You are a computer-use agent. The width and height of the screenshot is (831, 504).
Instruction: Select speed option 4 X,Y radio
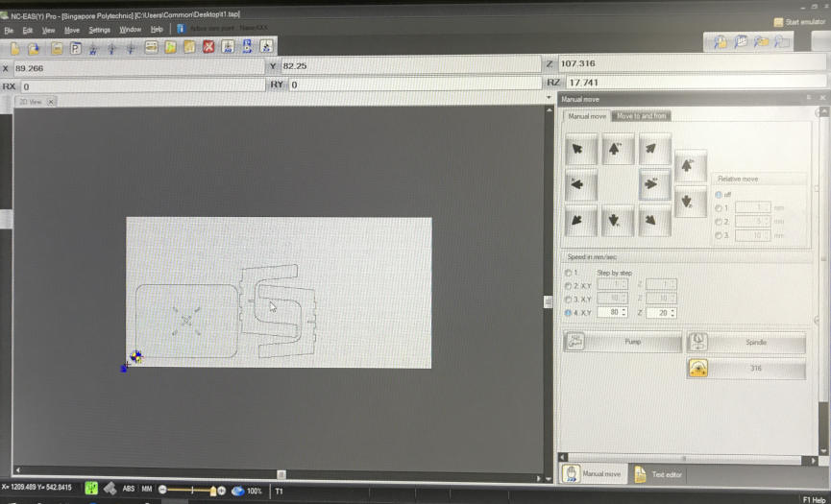click(x=568, y=313)
